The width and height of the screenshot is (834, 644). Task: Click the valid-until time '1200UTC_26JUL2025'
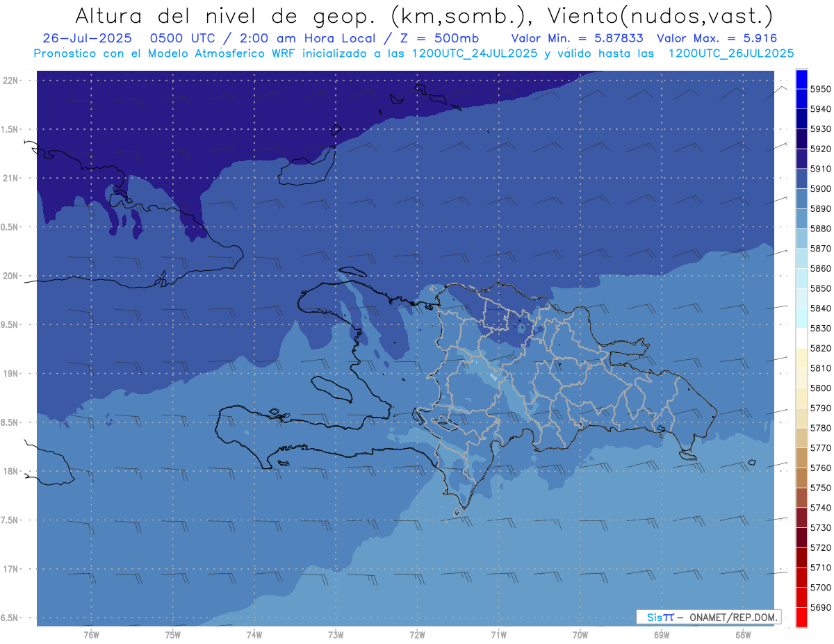coord(731,53)
